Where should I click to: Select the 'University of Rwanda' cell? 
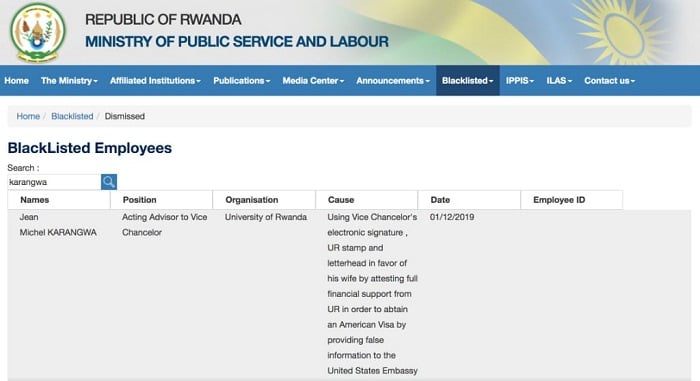266,217
